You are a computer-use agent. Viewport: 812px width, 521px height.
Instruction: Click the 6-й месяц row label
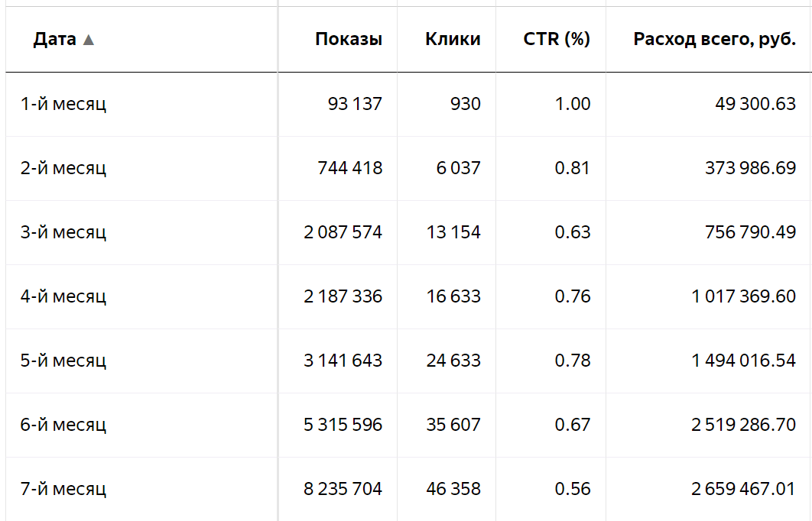63,425
